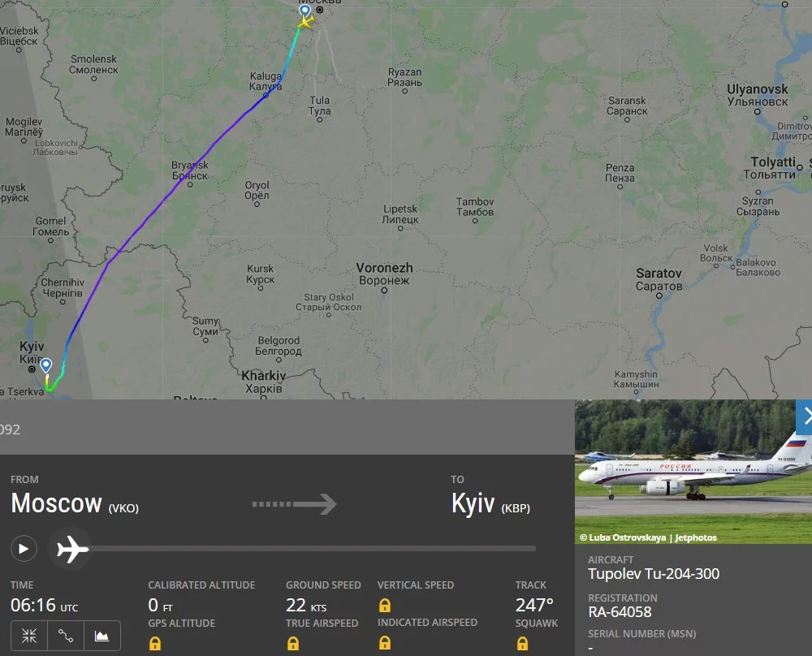Click the airplane marker on playback timeline
812x656 pixels.
pyautogui.click(x=72, y=549)
